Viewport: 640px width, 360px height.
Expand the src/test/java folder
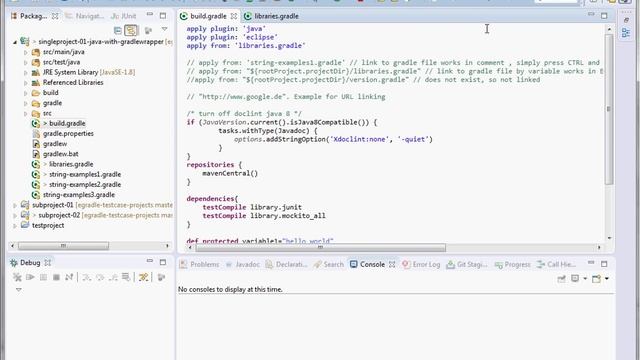point(25,62)
